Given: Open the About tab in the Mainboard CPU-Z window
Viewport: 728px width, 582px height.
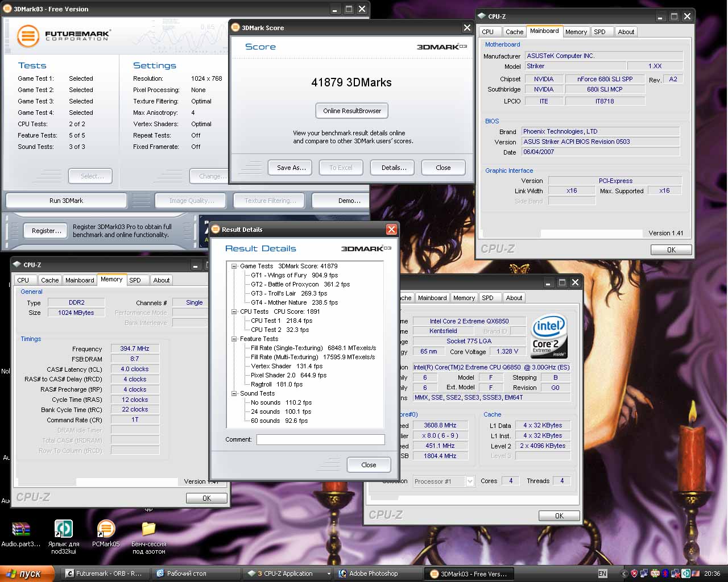Looking at the screenshot, I should tap(626, 32).
